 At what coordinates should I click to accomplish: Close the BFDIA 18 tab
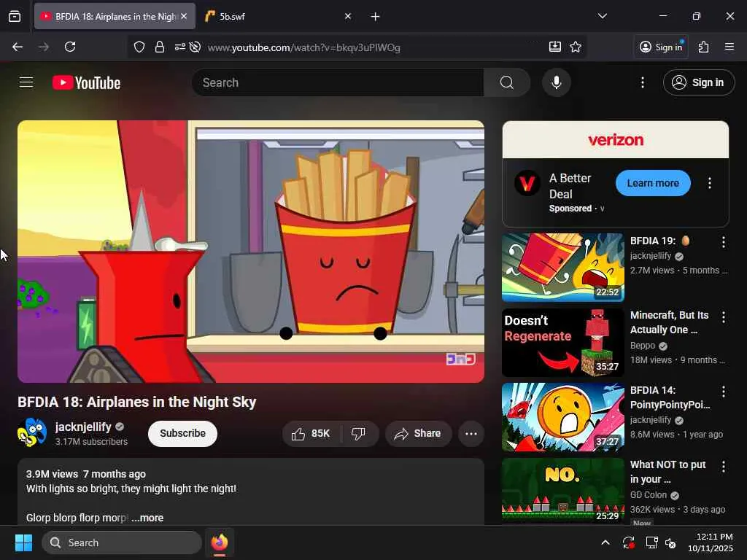point(184,16)
